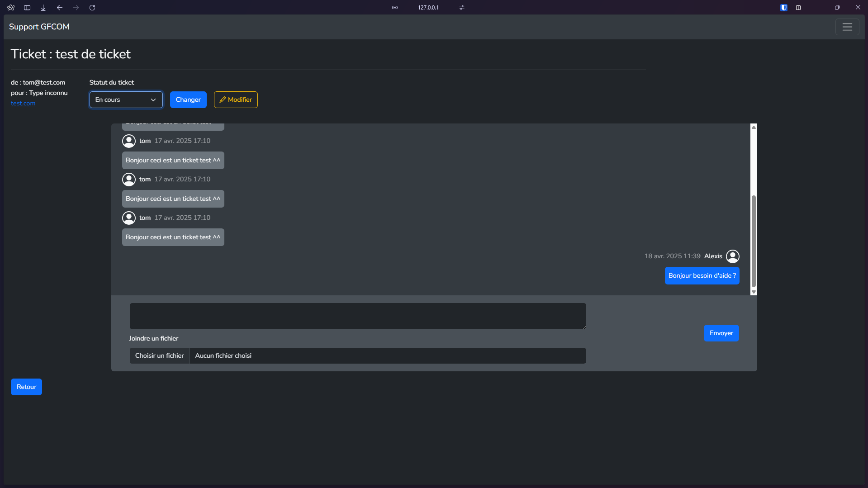
Task: Open the split view icon in title bar
Action: (798, 8)
